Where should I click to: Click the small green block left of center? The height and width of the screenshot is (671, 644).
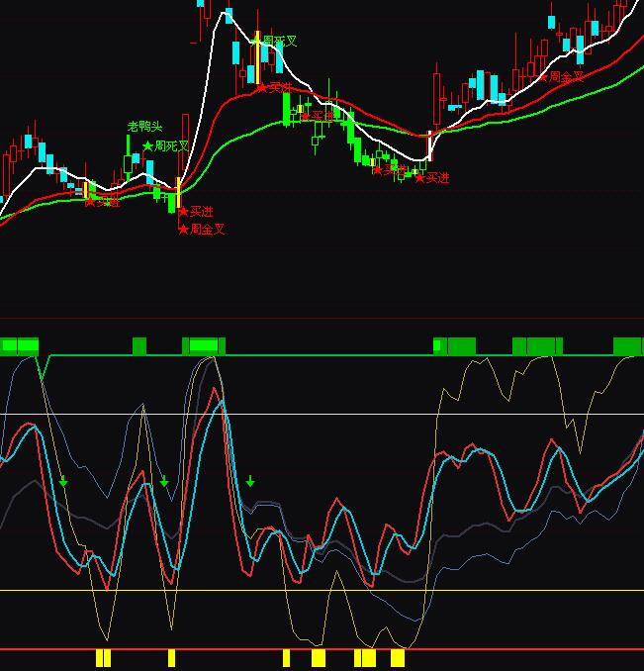click(139, 345)
